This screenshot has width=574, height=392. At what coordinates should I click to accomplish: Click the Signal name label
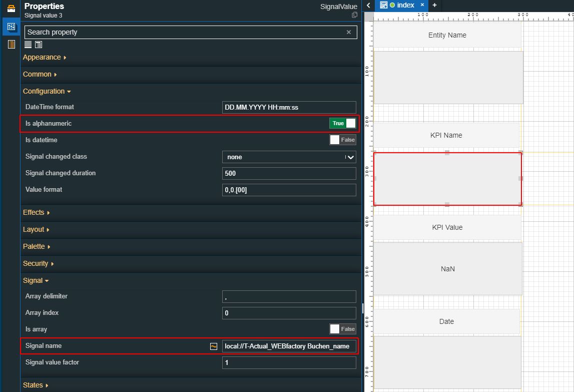pyautogui.click(x=44, y=346)
